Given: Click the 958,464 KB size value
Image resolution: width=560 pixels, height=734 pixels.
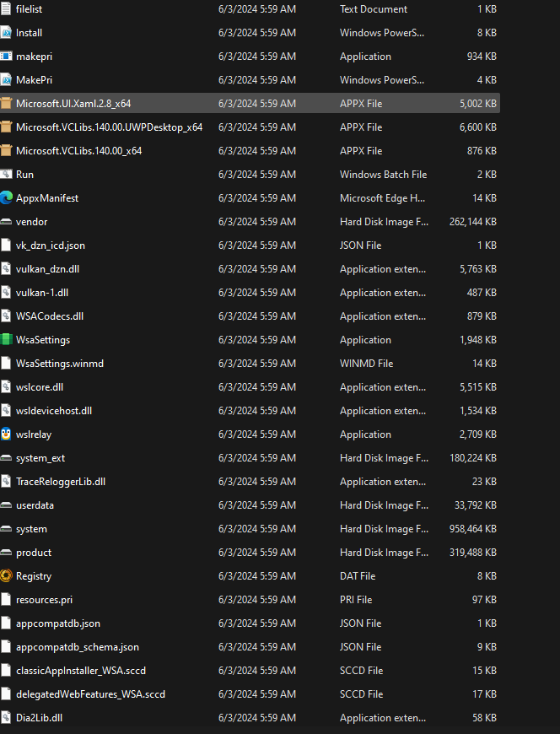Looking at the screenshot, I should coord(473,529).
